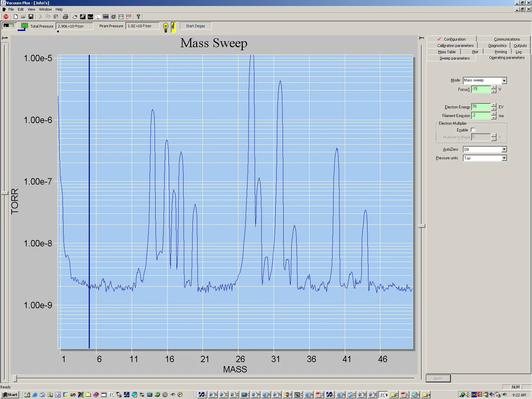Open a file using folder icon
The height and width of the screenshot is (399, 532).
tap(23, 17)
